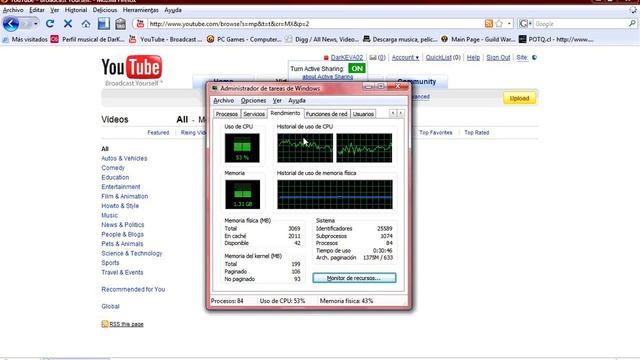Open Account dropdown on YouTube

click(405, 58)
